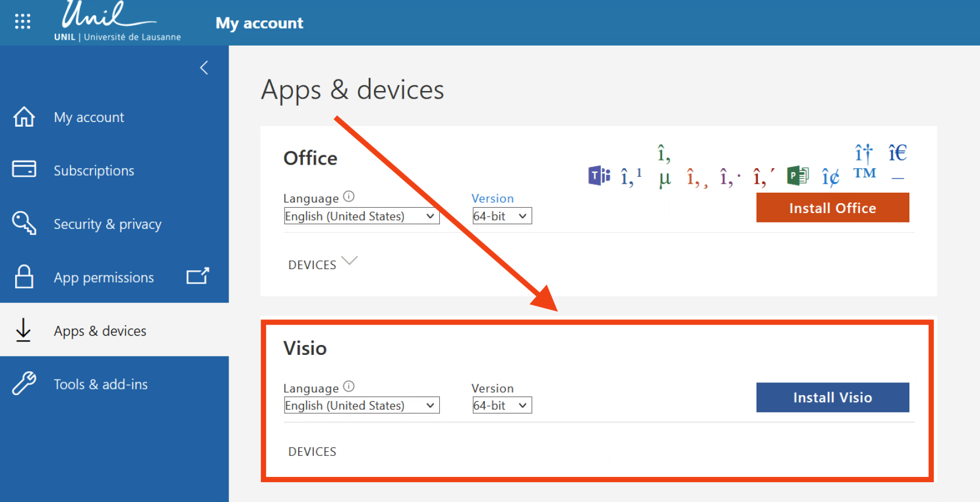Open the Subscriptions sidebar item
The width and height of the screenshot is (980, 502).
tap(93, 170)
